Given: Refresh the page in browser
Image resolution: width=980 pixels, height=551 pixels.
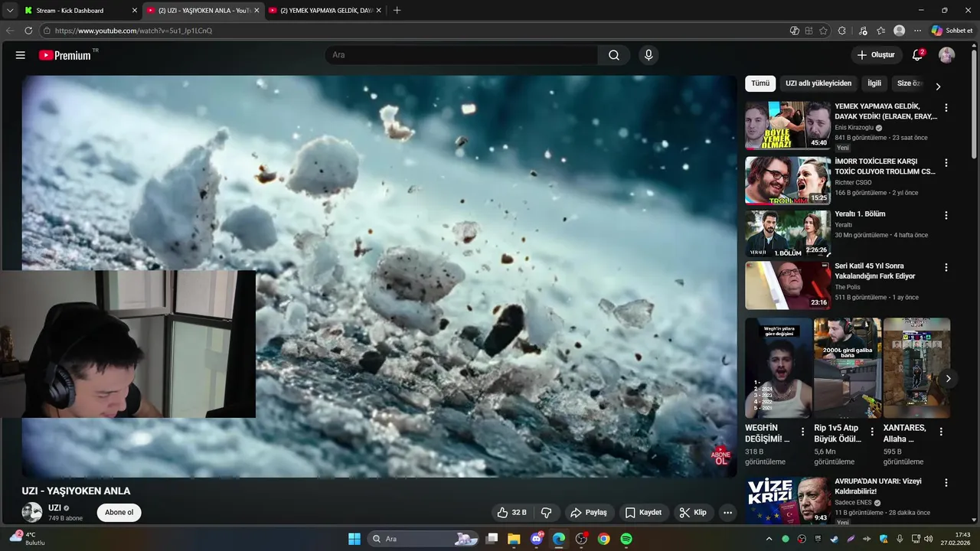Looking at the screenshot, I should (x=28, y=31).
